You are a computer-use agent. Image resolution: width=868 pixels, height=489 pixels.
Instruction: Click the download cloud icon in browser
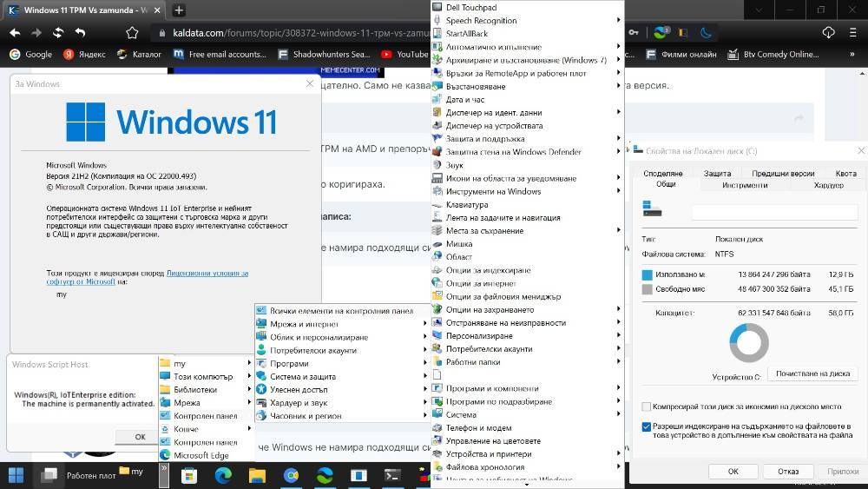(828, 33)
